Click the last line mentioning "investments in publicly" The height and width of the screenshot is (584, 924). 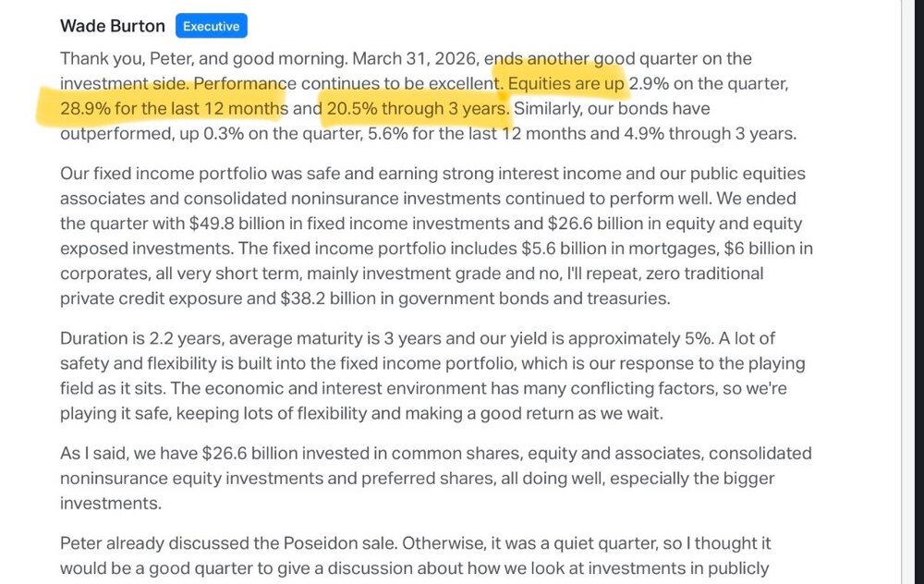pos(414,568)
